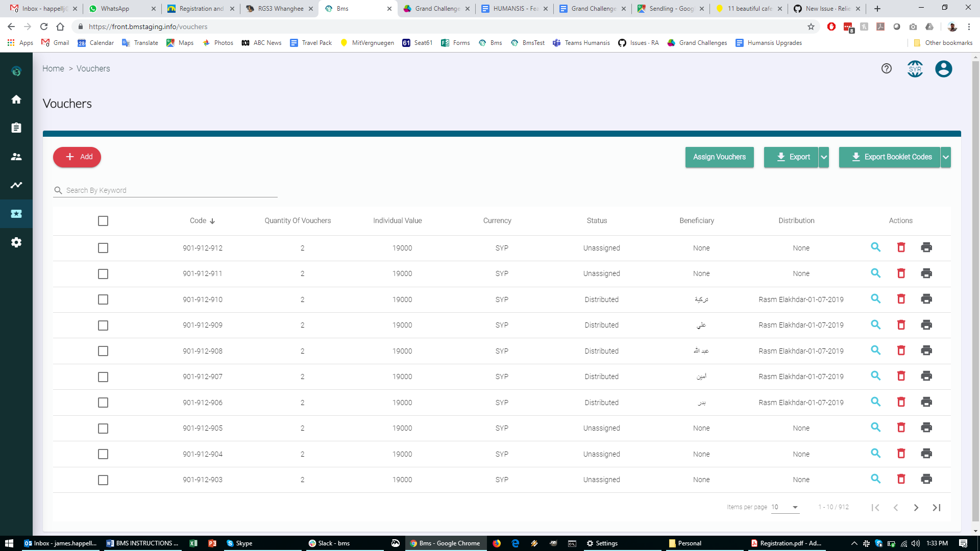The image size is (980, 551).
Task: Click the Reports chart sidebar icon
Action: [16, 185]
